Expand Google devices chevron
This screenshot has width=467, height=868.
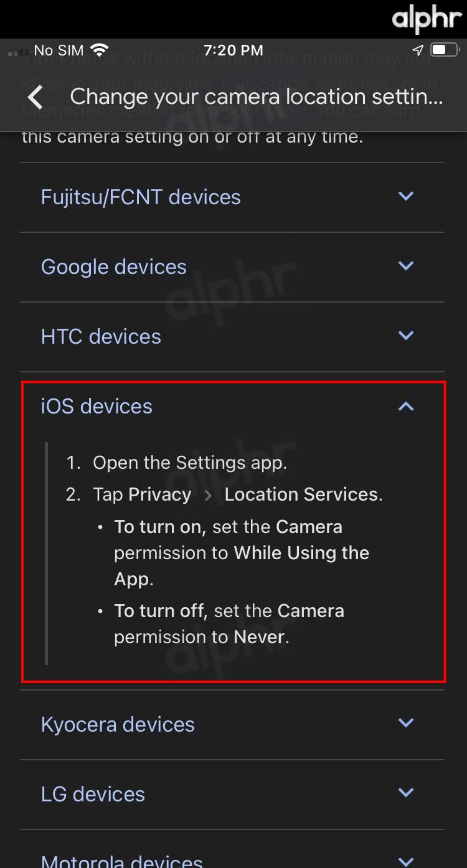tap(406, 266)
